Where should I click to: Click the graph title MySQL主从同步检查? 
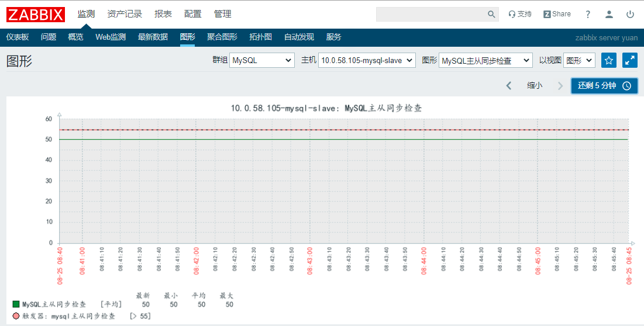[326, 108]
